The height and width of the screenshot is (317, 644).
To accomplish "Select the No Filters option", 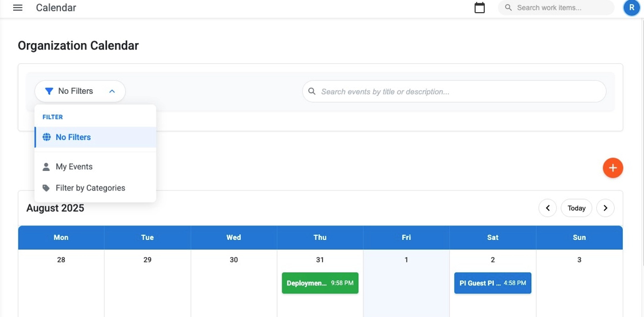I will tap(73, 138).
